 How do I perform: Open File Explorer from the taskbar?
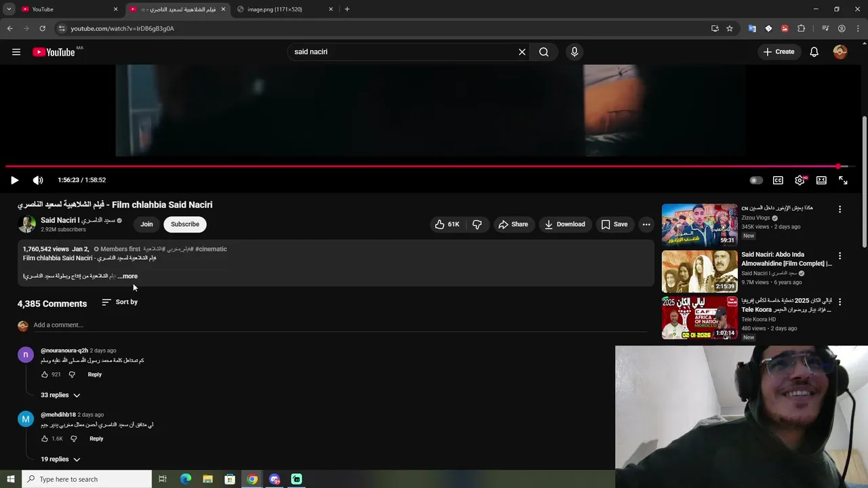click(208, 479)
